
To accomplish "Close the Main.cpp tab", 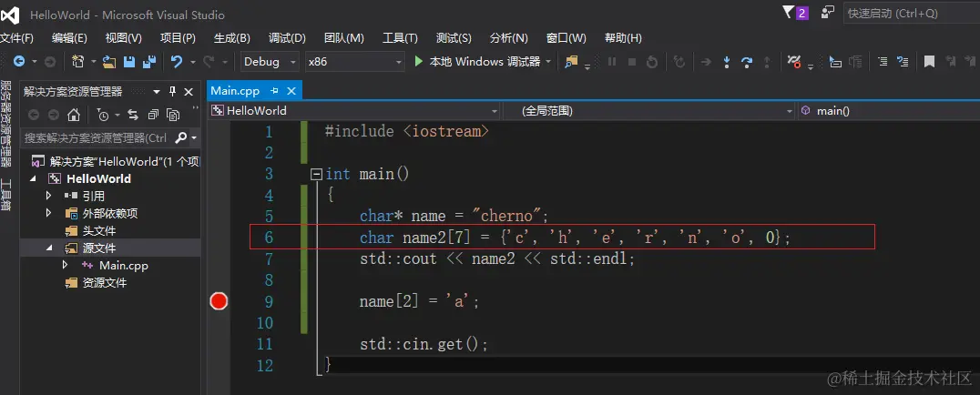I will pyautogui.click(x=291, y=91).
